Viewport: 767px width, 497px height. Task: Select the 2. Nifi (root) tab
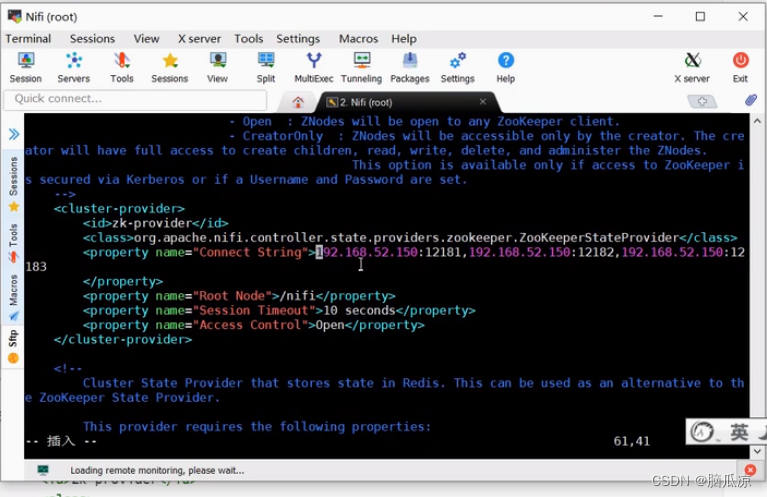pyautogui.click(x=366, y=102)
